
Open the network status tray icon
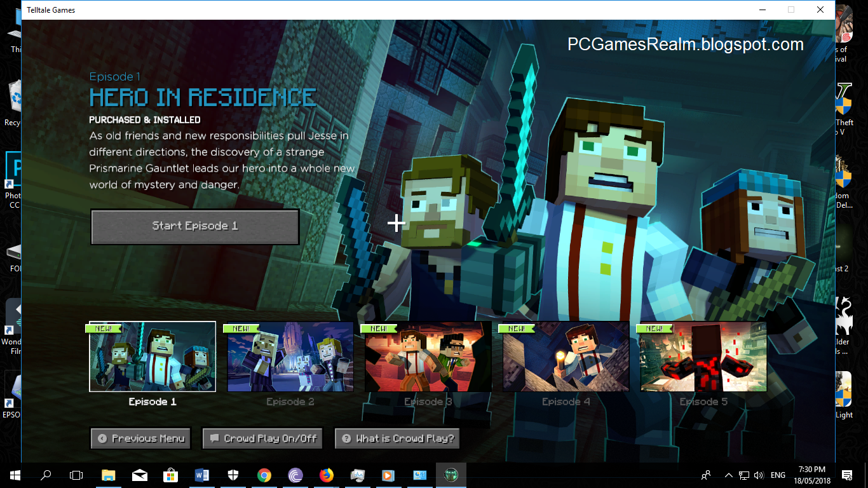point(743,475)
